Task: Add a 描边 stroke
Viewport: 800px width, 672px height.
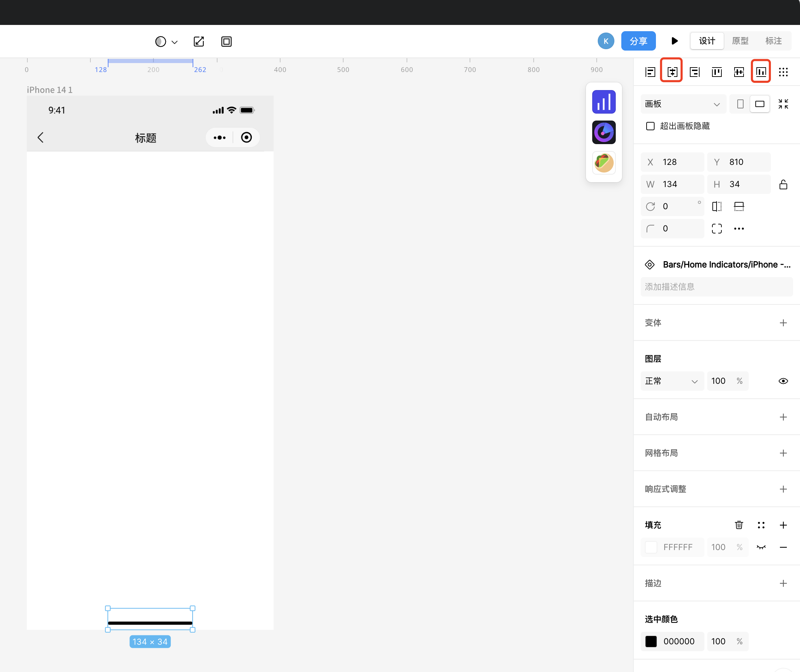Action: (x=783, y=583)
